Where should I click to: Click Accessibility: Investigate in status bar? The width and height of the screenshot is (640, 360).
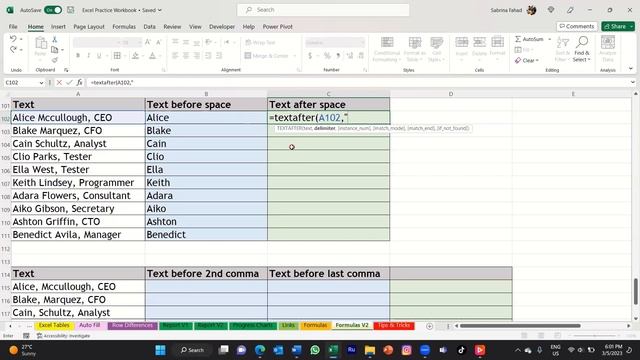pyautogui.click(x=63, y=336)
